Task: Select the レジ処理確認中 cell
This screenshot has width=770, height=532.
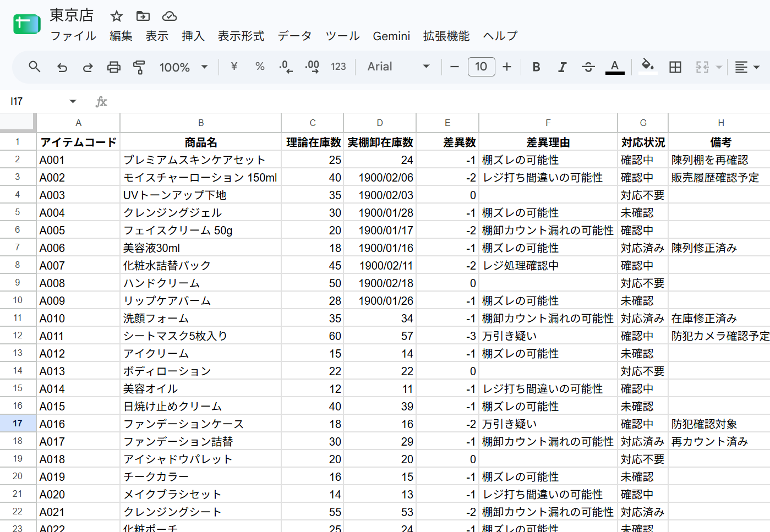Action: click(548, 265)
